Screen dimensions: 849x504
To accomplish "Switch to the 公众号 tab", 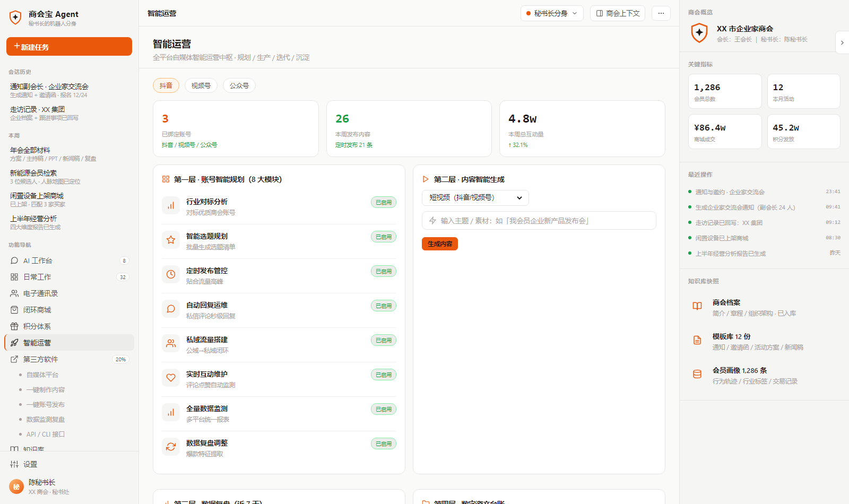I will pos(239,85).
